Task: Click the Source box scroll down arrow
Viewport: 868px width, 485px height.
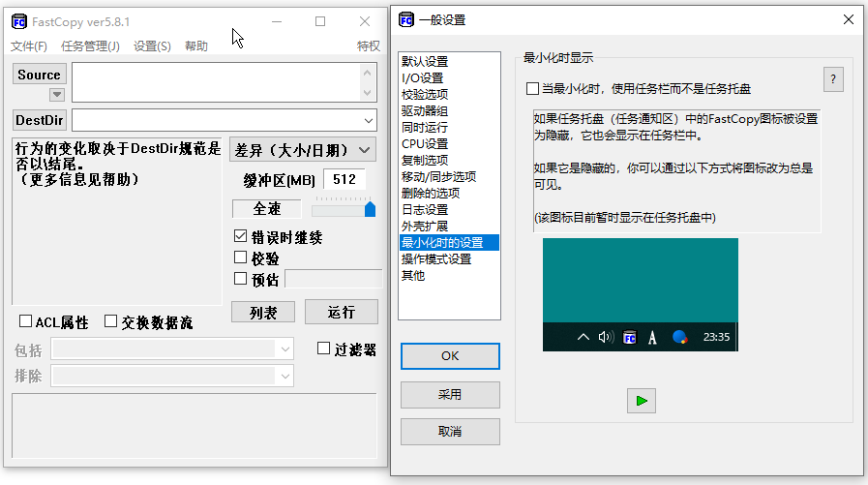Action: click(367, 93)
